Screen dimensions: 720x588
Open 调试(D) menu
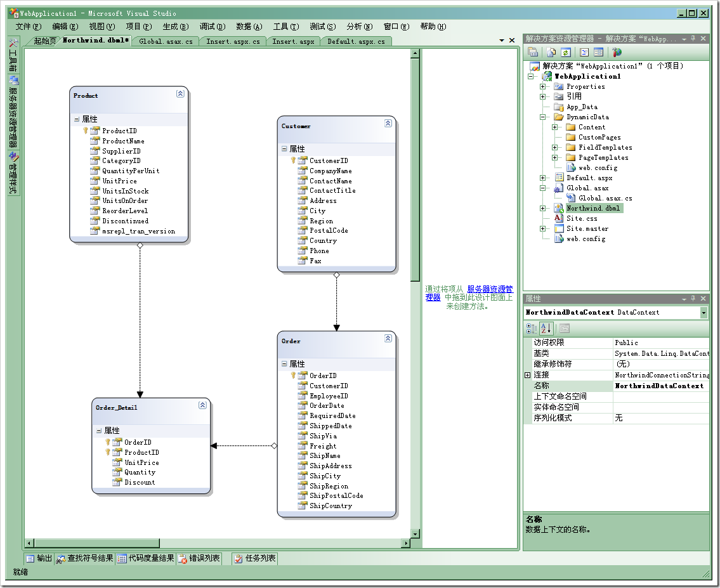coord(212,27)
